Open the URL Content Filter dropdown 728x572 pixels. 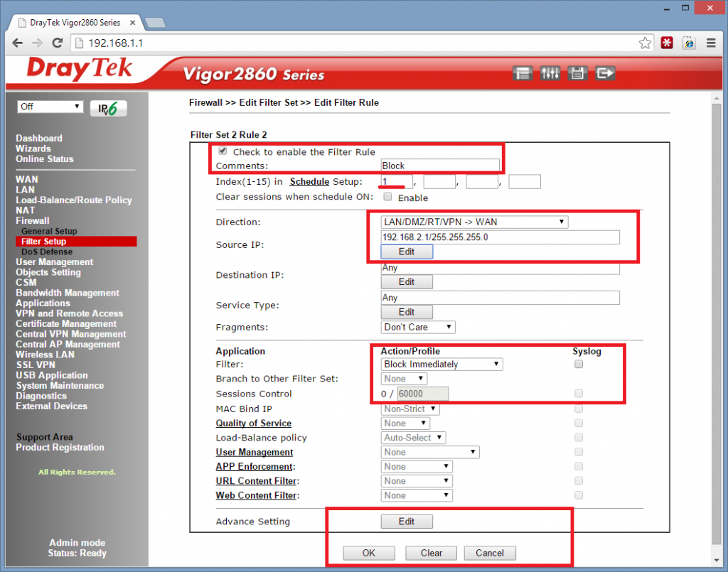click(417, 481)
